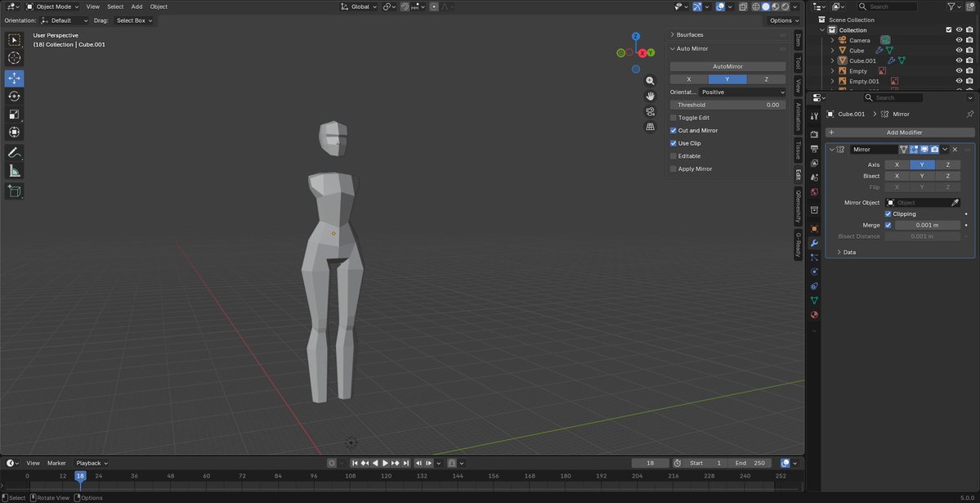Click the AutoMirror button
Viewport: 980px width, 503px height.
(x=727, y=66)
